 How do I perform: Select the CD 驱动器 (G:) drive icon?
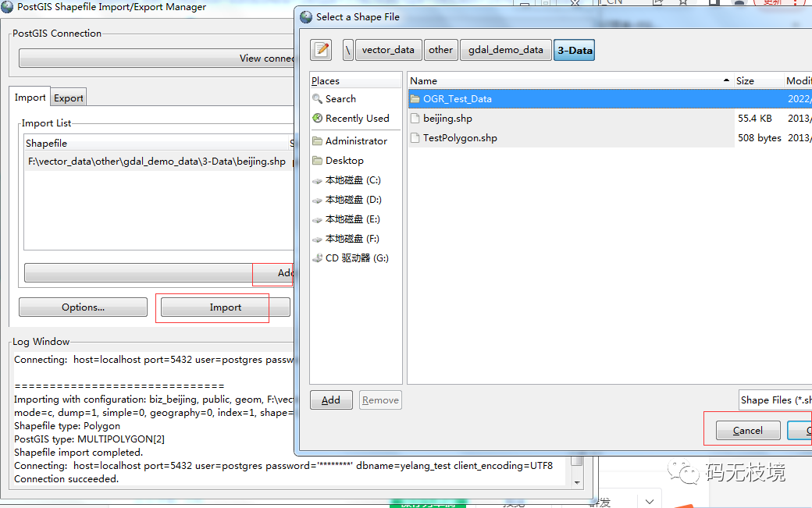[318, 258]
